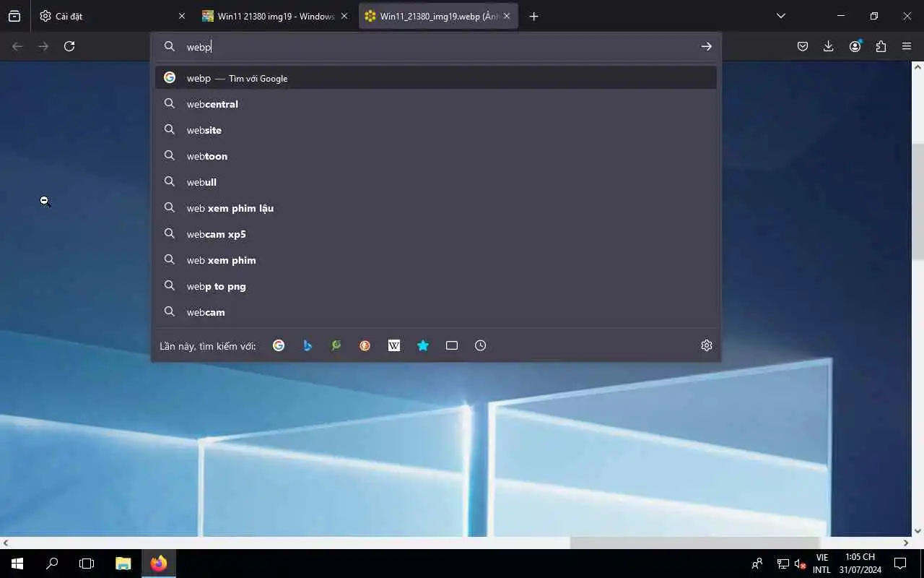Select the webtoon search suggestion
The width and height of the screenshot is (924, 578).
pos(436,156)
